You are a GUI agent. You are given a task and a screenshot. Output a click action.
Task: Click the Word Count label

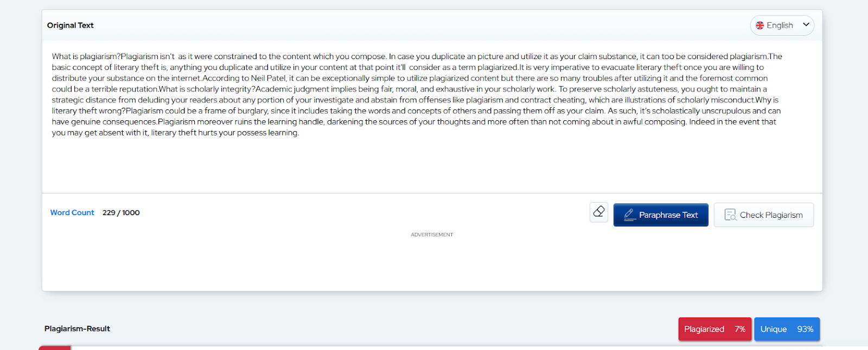[72, 212]
